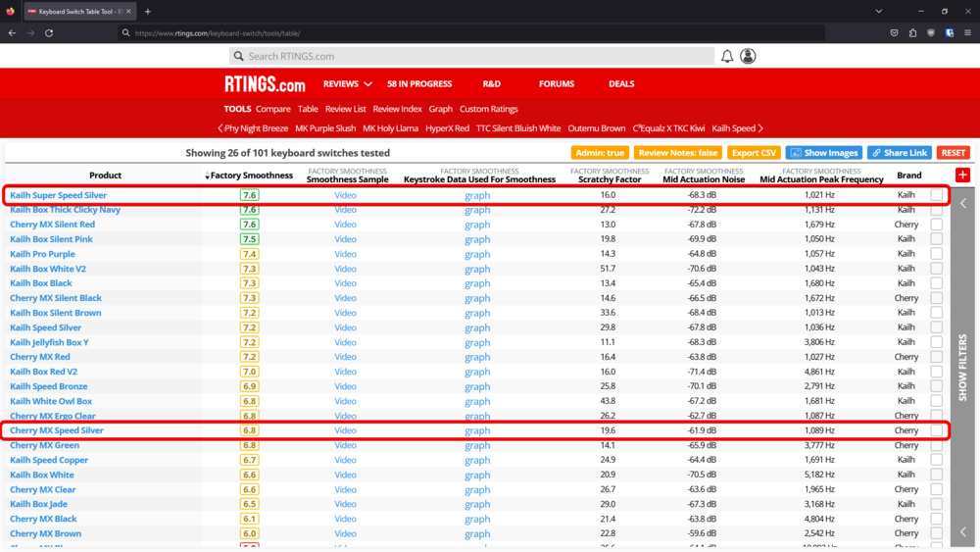
Task: Go to the Deals menu item
Action: (x=621, y=84)
